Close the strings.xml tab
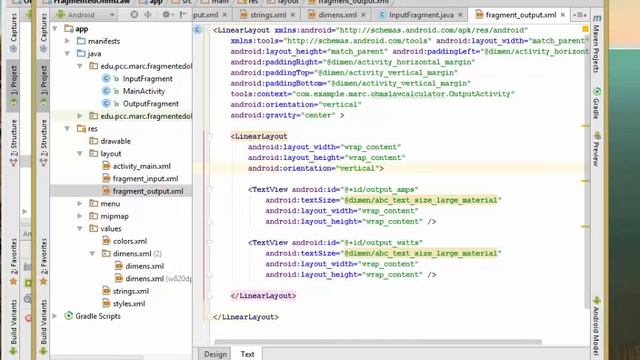This screenshot has width=640, height=360. tap(293, 15)
